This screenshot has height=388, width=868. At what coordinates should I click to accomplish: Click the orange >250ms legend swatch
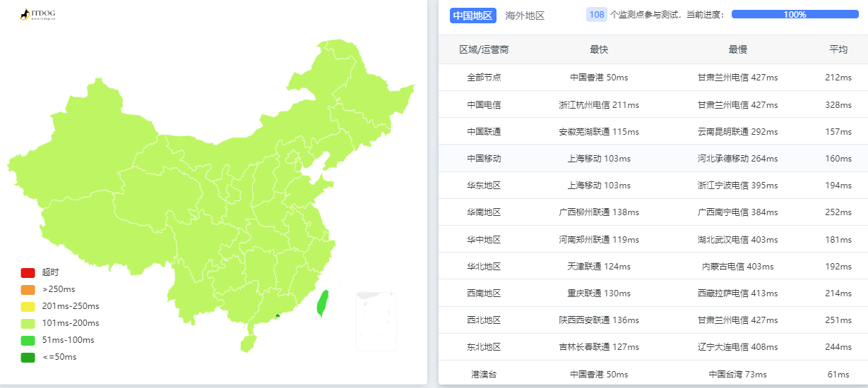click(28, 289)
